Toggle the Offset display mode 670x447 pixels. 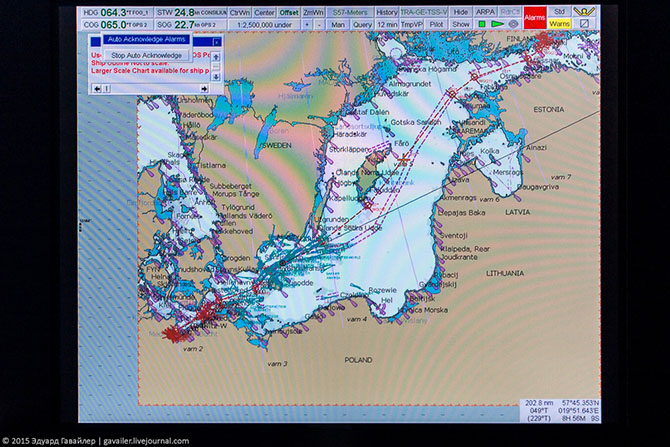coord(289,12)
